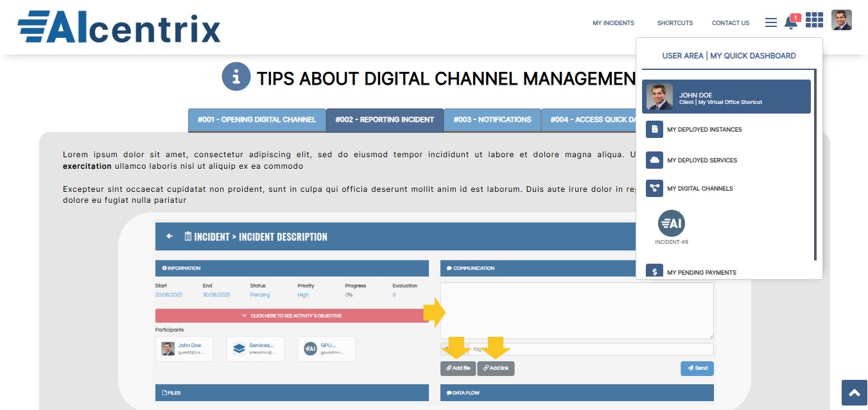
Task: Open the Shortcuts header link
Action: click(x=675, y=23)
